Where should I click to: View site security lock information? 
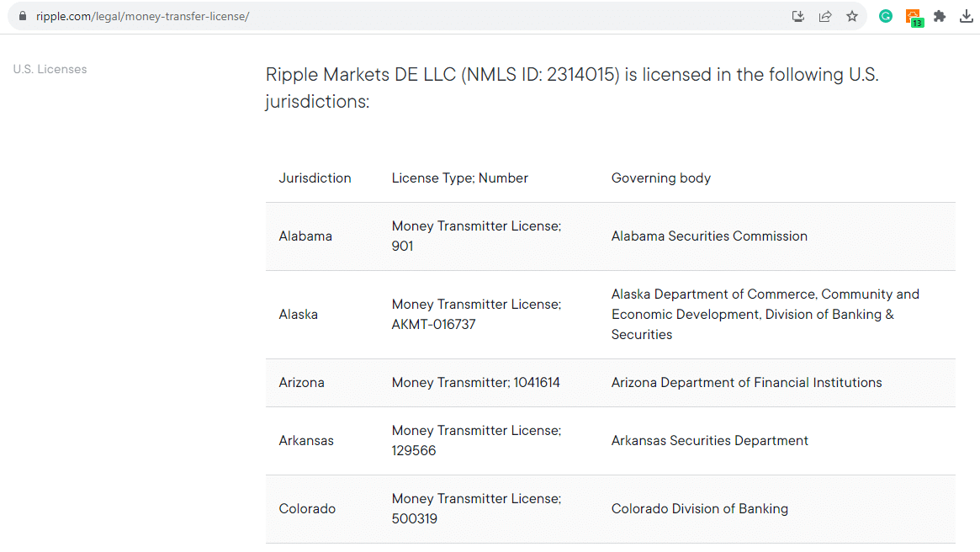(x=22, y=16)
